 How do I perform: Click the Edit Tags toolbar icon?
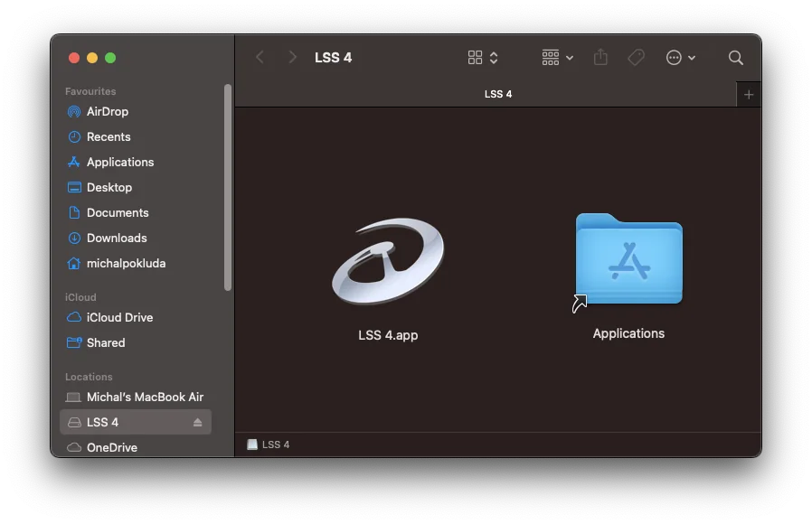637,58
